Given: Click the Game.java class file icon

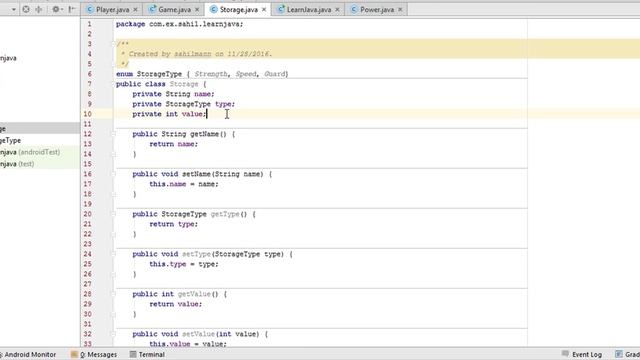Looking at the screenshot, I should [152, 9].
